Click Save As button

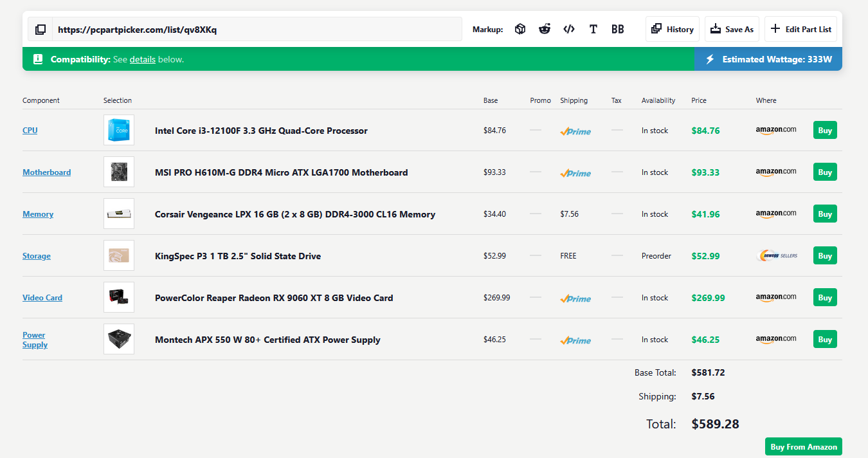[x=732, y=29]
